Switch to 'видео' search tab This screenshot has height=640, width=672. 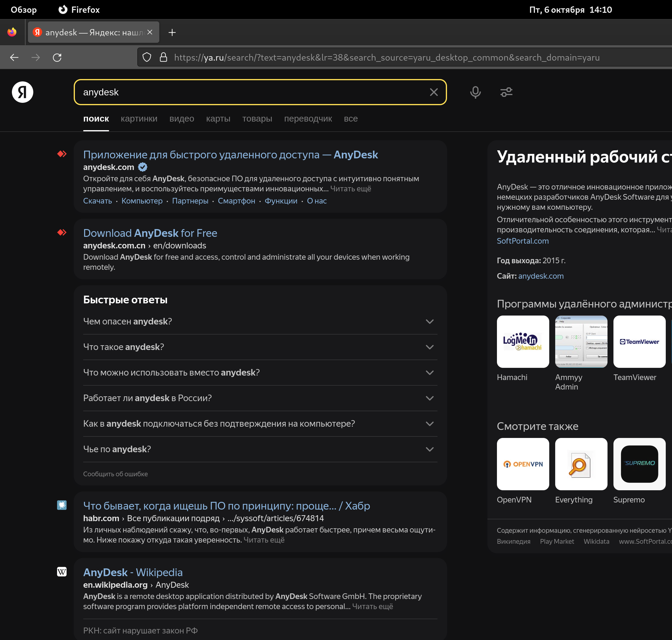pos(182,119)
